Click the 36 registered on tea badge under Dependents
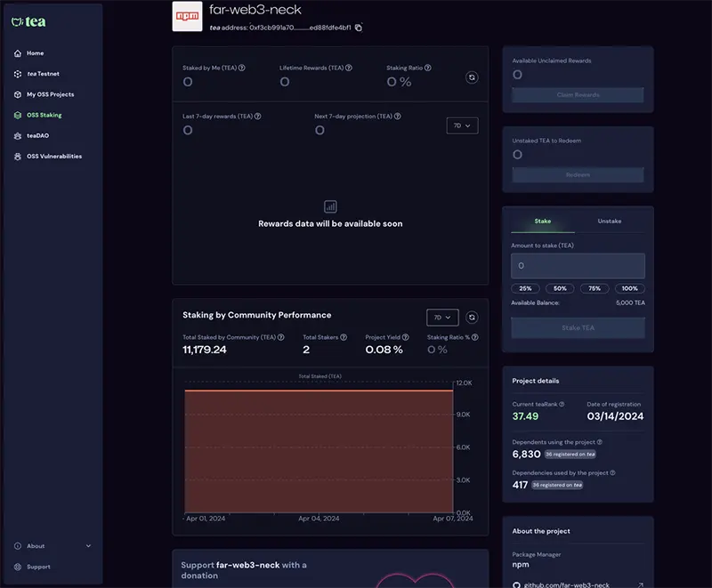Image resolution: width=712 pixels, height=588 pixels. click(x=570, y=455)
